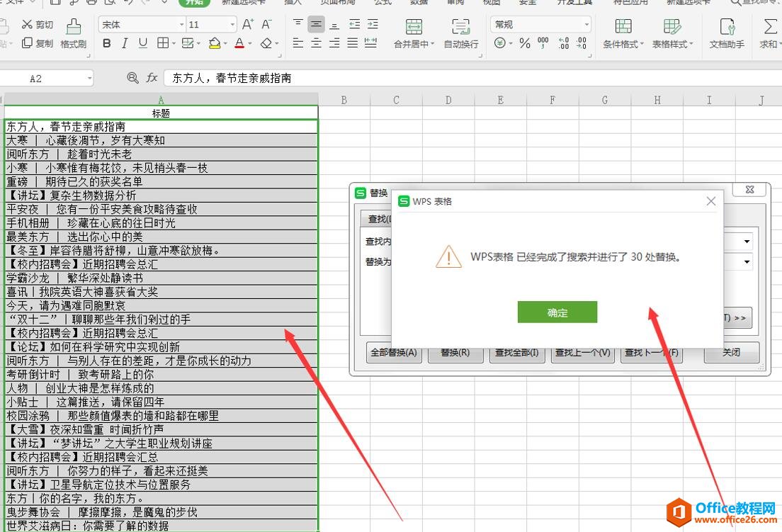Select cell '世界艾滋病日：你需要了解的数据'
The width and height of the screenshot is (782, 532).
click(161, 525)
